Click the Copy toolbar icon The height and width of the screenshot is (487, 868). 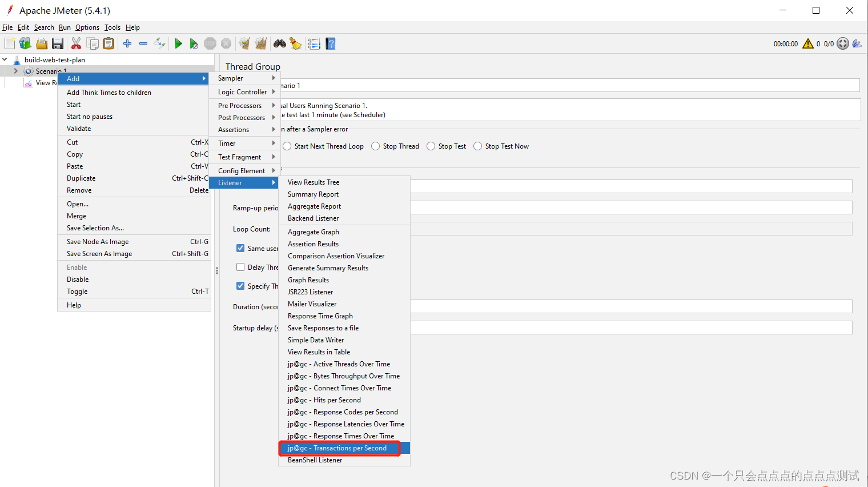tap(93, 43)
